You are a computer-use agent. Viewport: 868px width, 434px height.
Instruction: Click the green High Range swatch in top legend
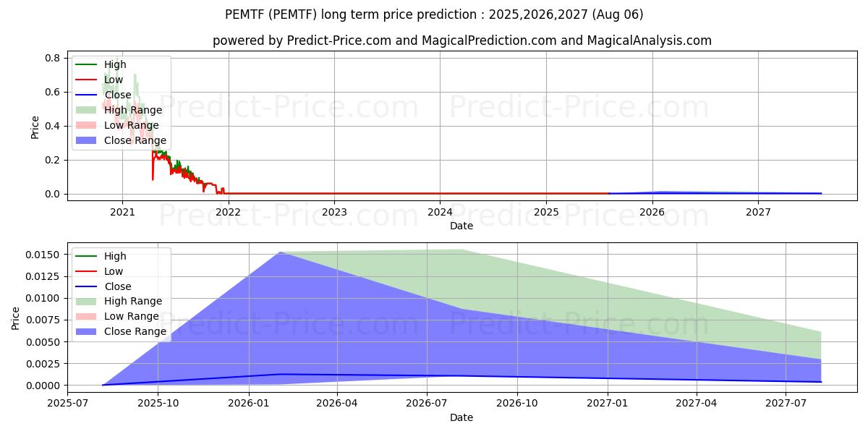[x=87, y=110]
